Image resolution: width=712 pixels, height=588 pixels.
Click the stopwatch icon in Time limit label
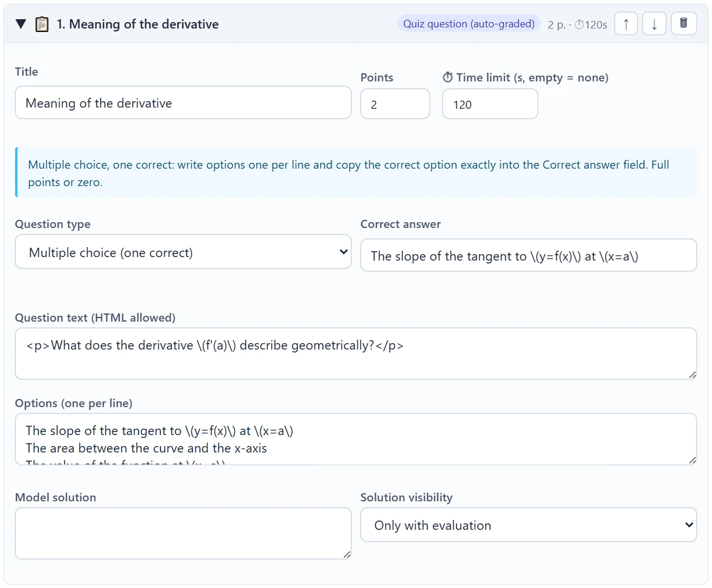(x=447, y=77)
